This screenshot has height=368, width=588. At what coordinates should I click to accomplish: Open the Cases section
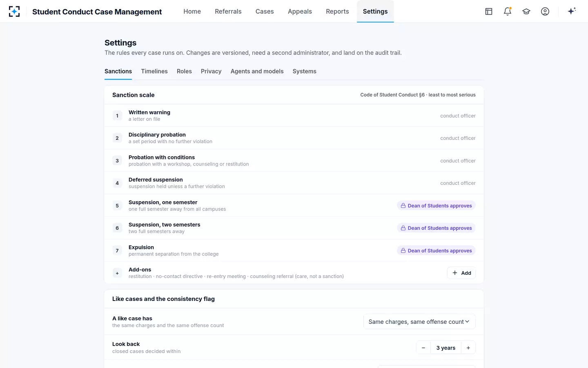(x=265, y=11)
